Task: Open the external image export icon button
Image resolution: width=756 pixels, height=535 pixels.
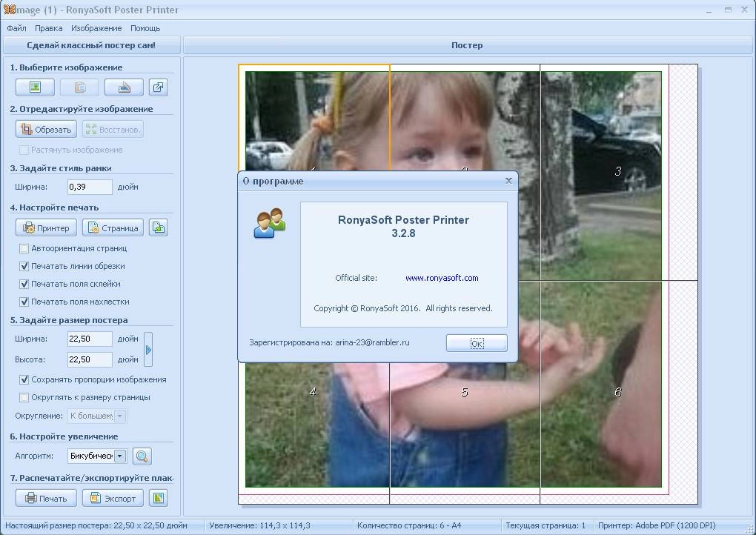Action: [x=158, y=87]
